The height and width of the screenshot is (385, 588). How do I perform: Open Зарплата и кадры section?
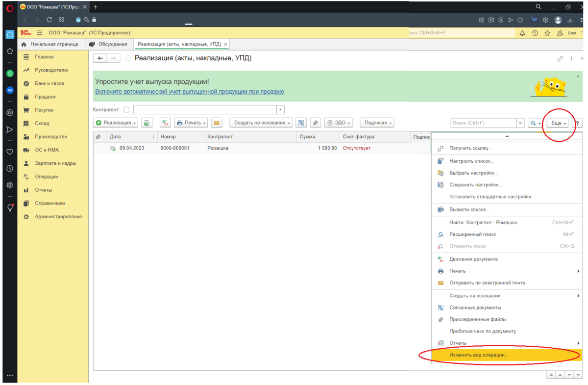coord(52,163)
